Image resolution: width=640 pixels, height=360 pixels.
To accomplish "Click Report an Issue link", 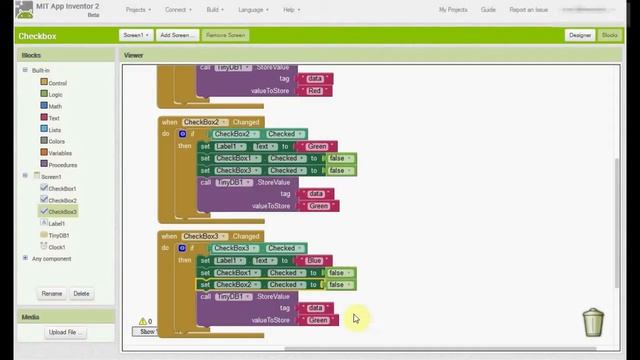I will [x=529, y=9].
